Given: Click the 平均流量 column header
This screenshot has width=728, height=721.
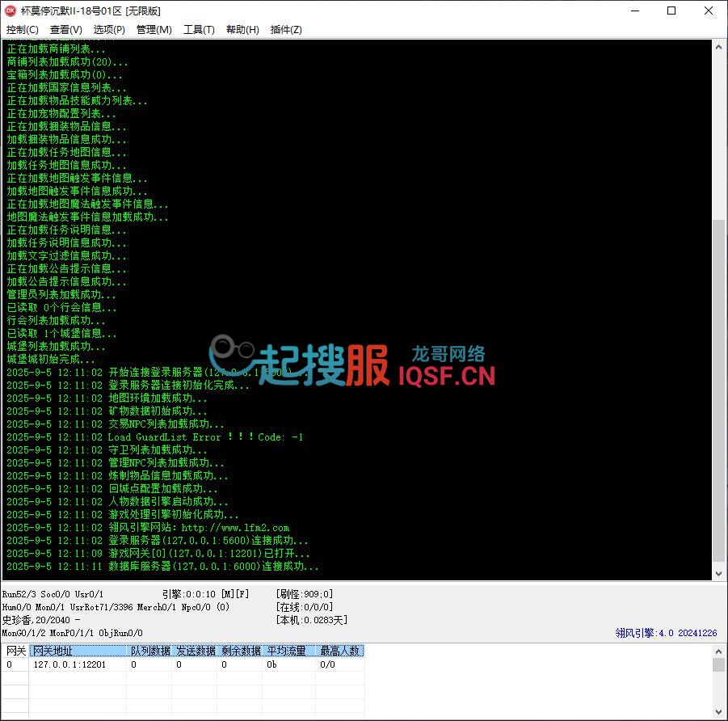Looking at the screenshot, I should [288, 651].
